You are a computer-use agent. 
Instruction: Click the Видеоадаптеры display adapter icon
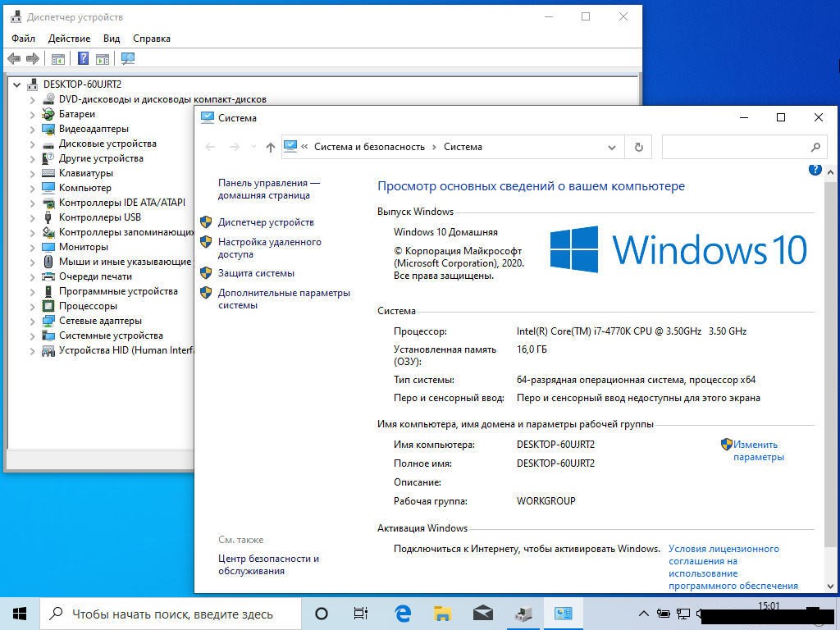tap(48, 129)
